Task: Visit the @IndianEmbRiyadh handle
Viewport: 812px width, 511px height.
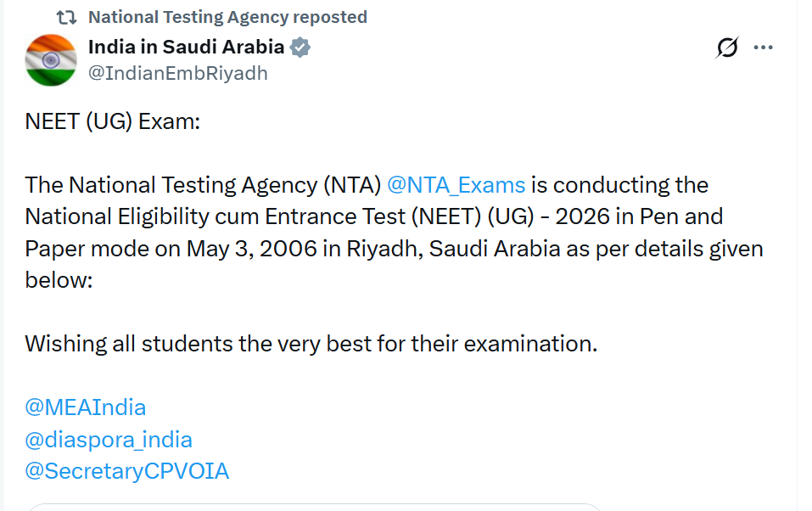Action: pos(177,74)
